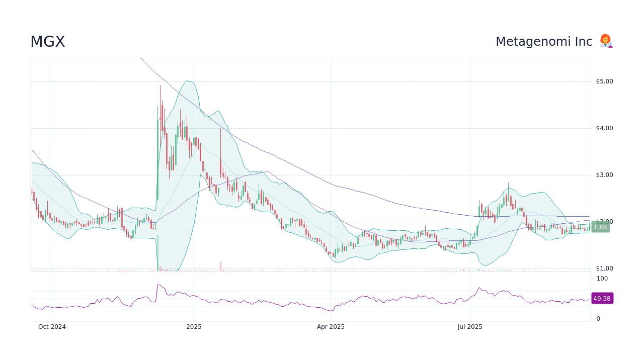The width and height of the screenshot is (644, 362).
Task: Click the MGX ticker symbol
Action: point(47,41)
